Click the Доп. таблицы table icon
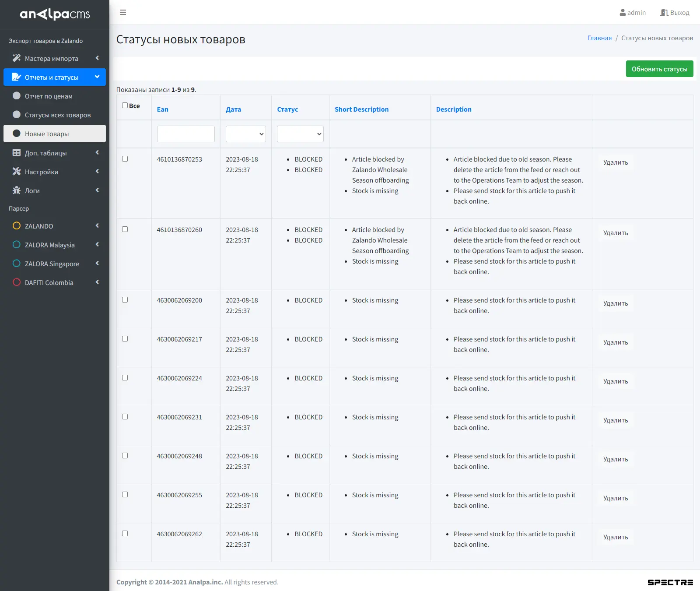Screen dimensions: 700x591 (x=17, y=153)
